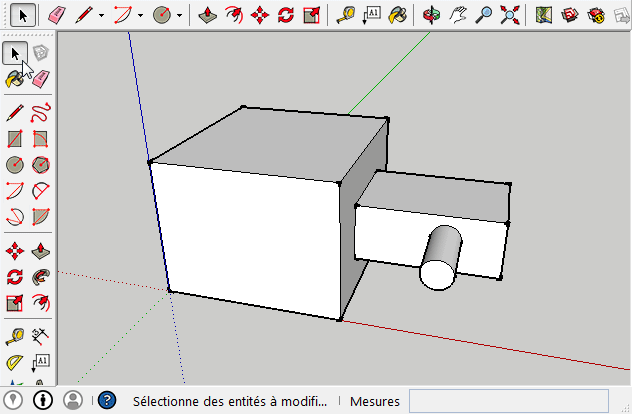The image size is (632, 414).
Task: Open the 3D Warehouse
Action: pos(570,15)
